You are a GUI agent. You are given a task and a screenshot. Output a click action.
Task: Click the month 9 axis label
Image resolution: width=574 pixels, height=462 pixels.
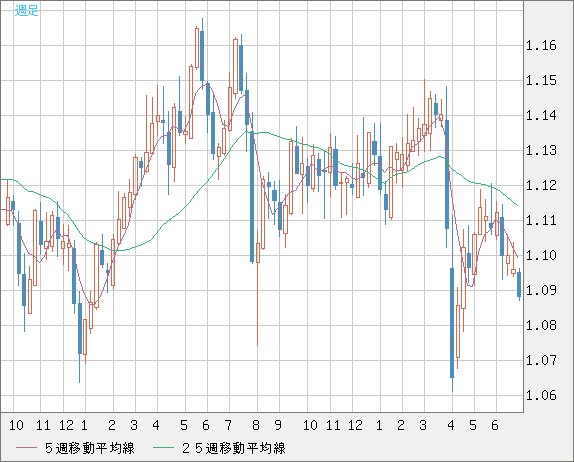(x=278, y=425)
